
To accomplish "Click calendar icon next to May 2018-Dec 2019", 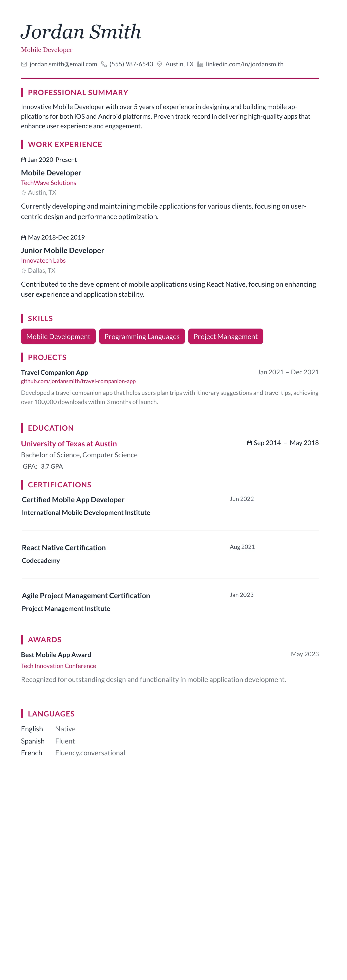I will click(x=24, y=238).
